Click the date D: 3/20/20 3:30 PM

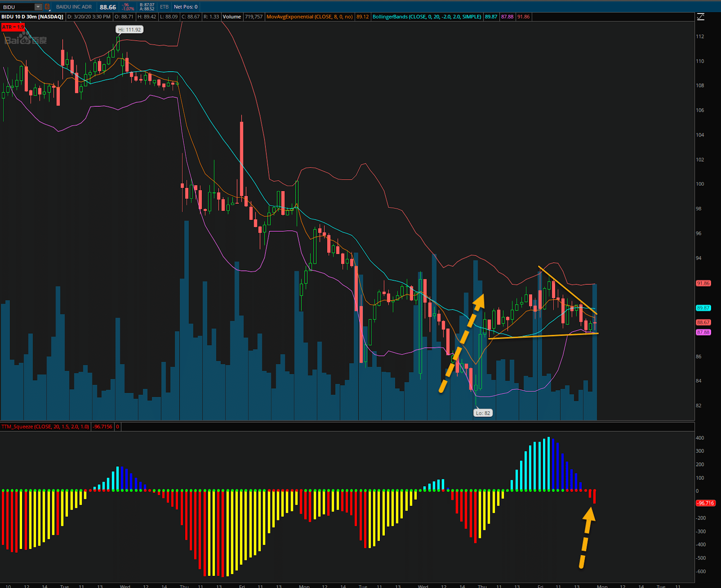tap(89, 17)
